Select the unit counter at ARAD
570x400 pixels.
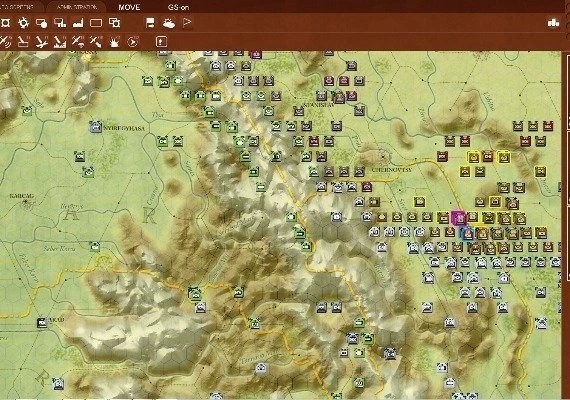[x=42, y=322]
